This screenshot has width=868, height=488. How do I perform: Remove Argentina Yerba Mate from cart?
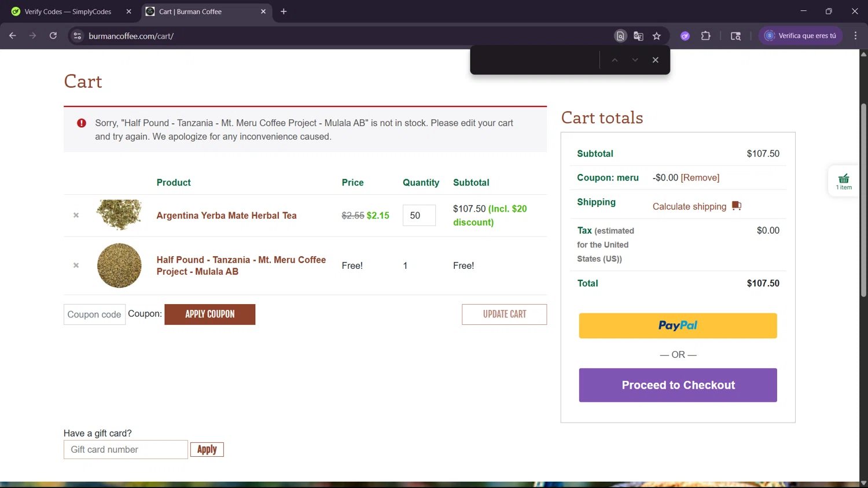click(x=76, y=215)
